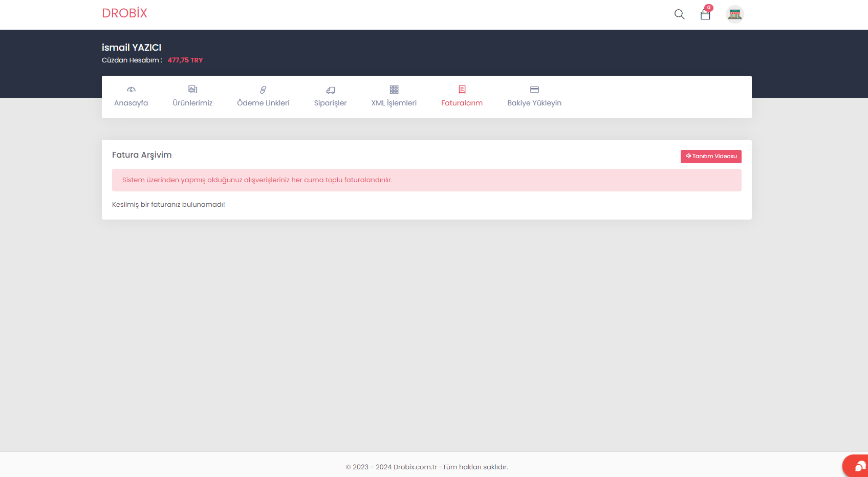This screenshot has height=477, width=868.
Task: Click the 477,75 TRY wallet balance
Action: (x=185, y=60)
